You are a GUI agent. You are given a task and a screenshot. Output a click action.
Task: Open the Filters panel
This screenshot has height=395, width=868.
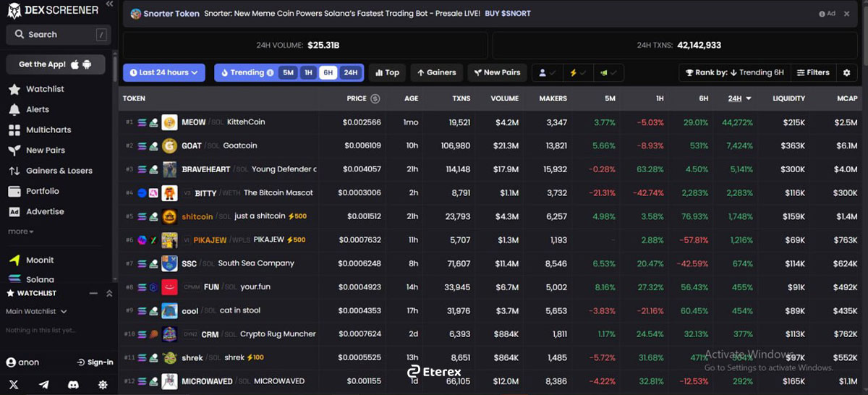point(813,72)
